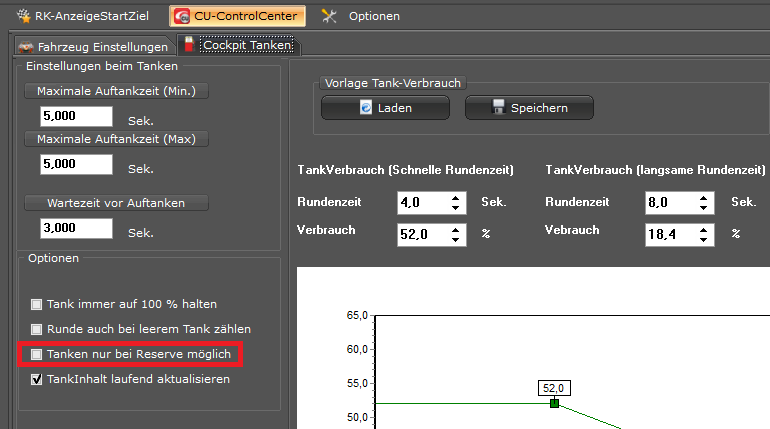Increase the Vebrauch value 18,4
The width and height of the screenshot is (770, 429).
tap(704, 229)
